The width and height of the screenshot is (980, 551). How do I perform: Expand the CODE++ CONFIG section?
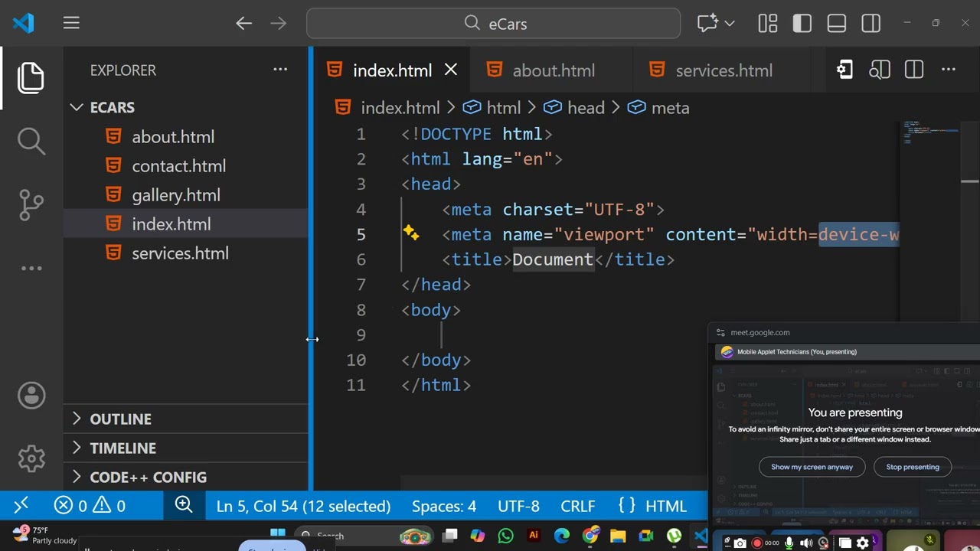(x=185, y=477)
